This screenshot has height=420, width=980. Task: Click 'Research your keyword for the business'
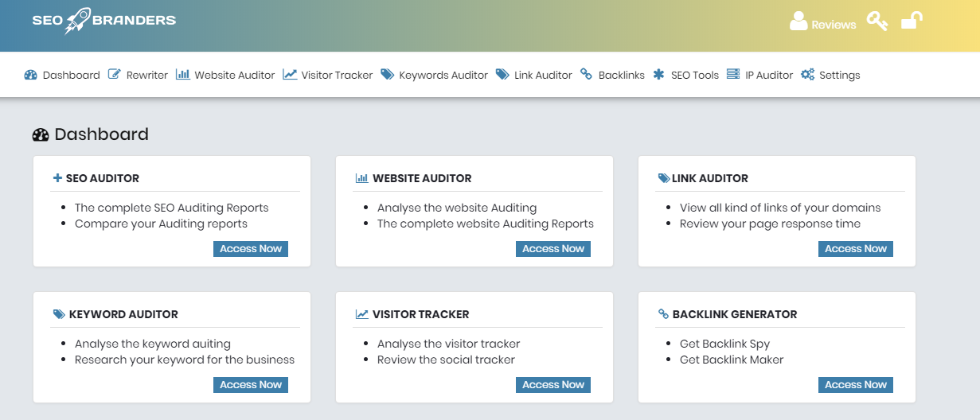(185, 360)
